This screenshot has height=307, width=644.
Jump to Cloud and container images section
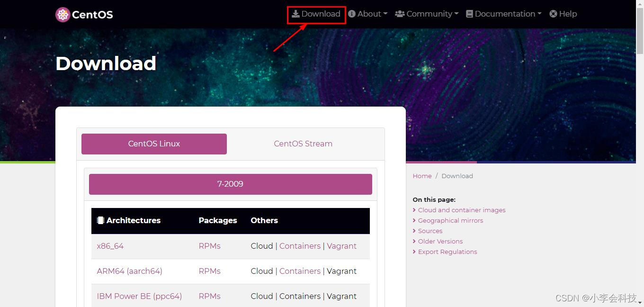(x=462, y=210)
